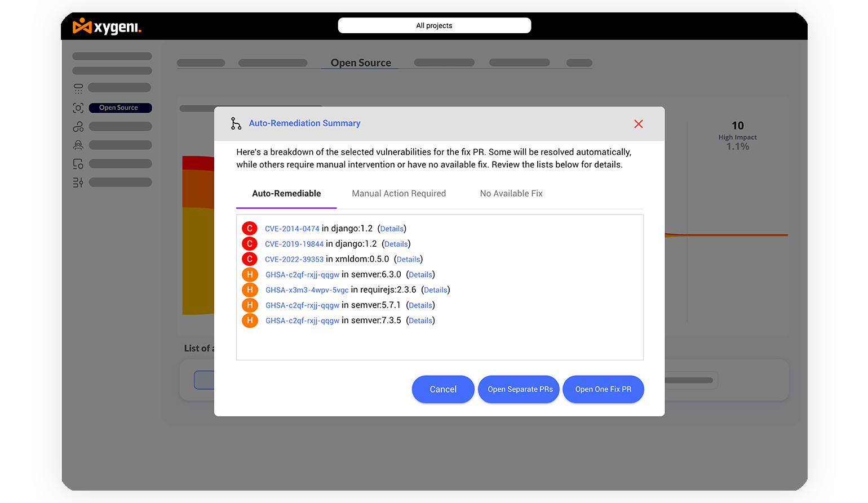View Details for CVE-2014-0474
The width and height of the screenshot is (868, 503).
click(392, 229)
